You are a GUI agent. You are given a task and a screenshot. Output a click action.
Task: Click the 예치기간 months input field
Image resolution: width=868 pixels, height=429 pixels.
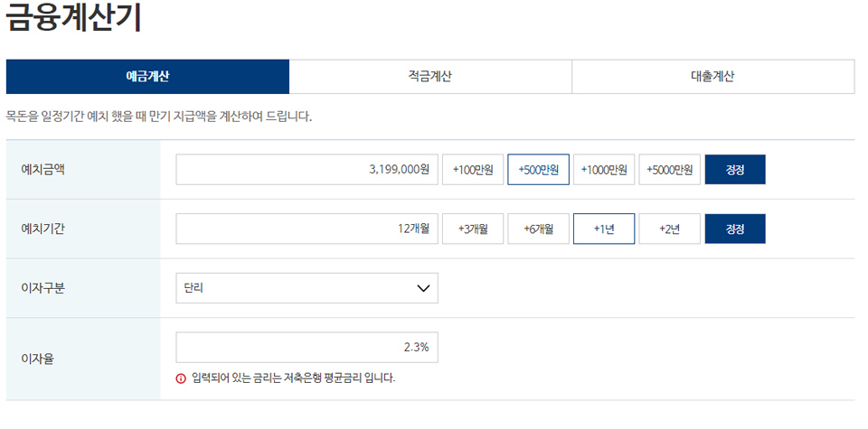pos(307,228)
